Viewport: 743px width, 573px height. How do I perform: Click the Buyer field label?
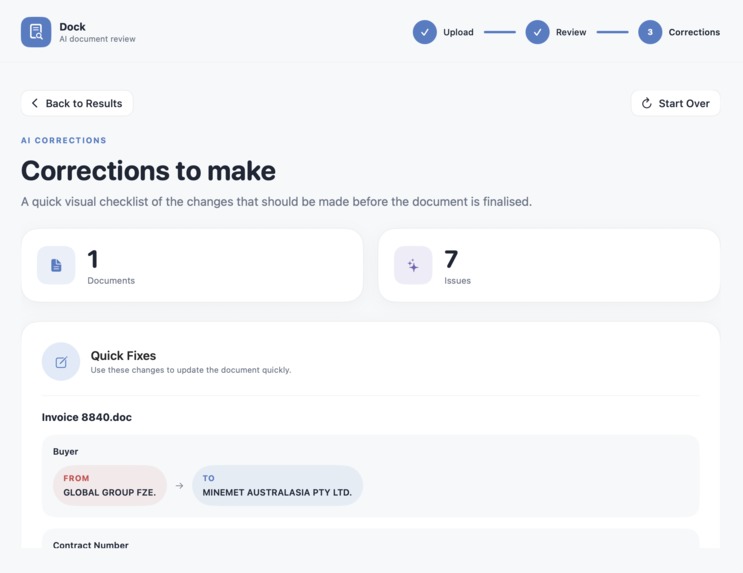click(65, 451)
